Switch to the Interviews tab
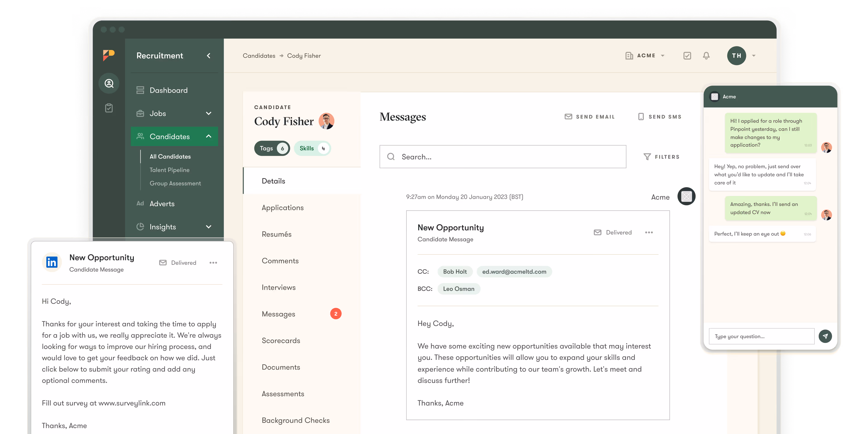 (x=302, y=288)
